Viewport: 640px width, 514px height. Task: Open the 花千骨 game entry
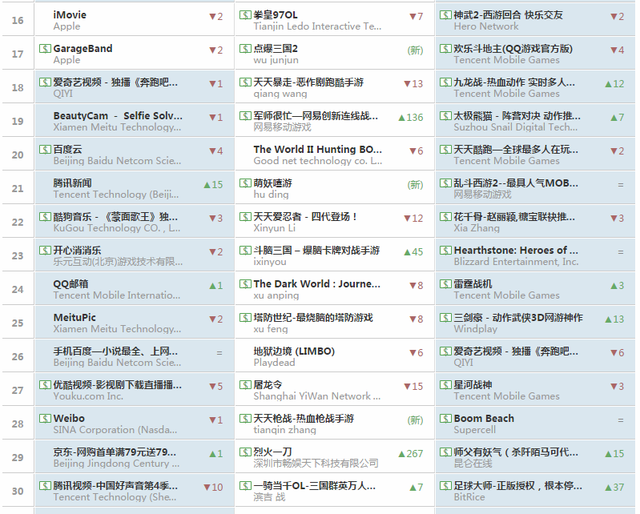point(515,217)
